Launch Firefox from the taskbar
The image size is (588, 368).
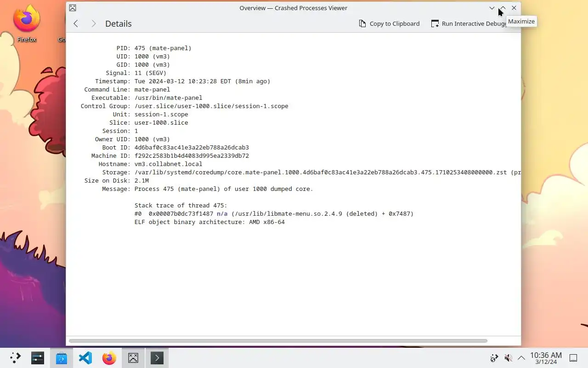pyautogui.click(x=109, y=358)
